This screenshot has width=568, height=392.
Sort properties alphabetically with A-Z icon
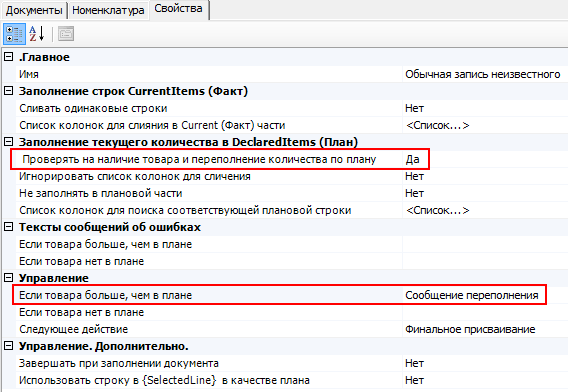tap(37, 34)
